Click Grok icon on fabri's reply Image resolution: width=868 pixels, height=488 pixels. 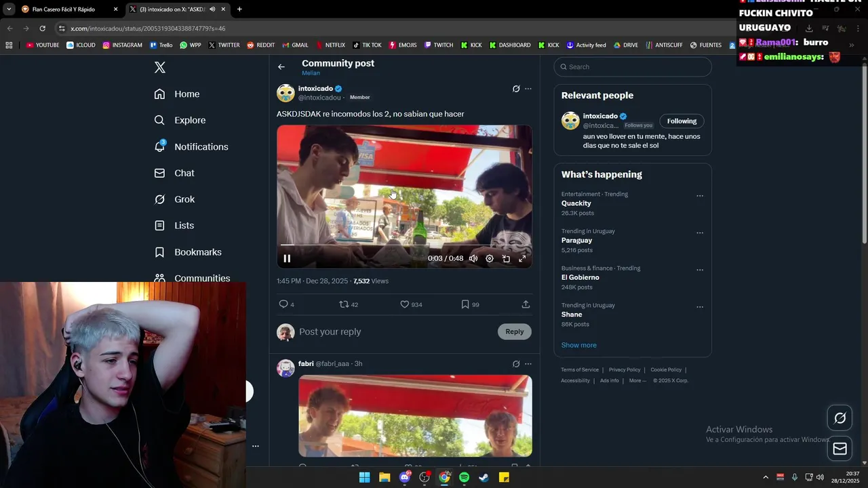click(x=516, y=364)
